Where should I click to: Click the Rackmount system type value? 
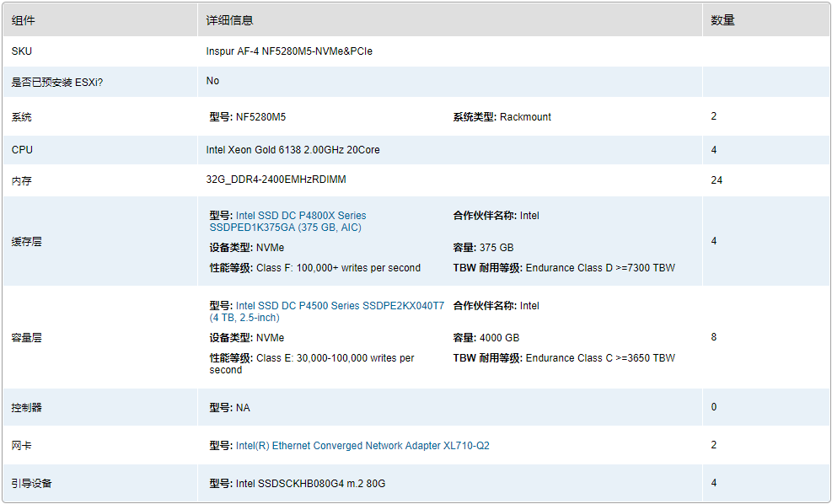tap(525, 117)
